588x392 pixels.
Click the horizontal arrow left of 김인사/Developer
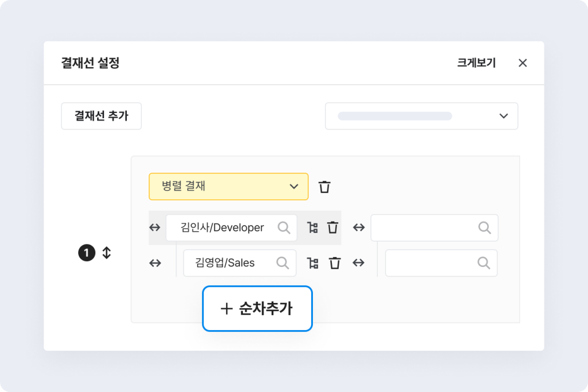(155, 228)
